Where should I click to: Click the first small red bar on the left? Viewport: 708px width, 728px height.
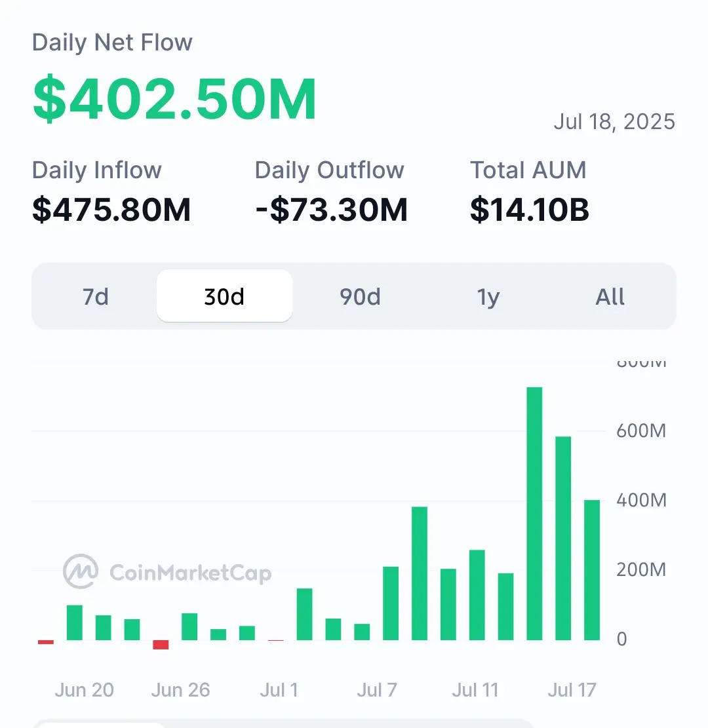pos(46,642)
